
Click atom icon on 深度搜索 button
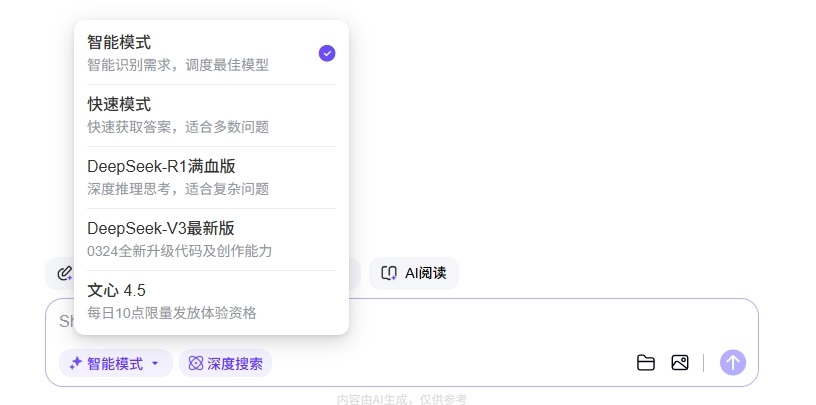click(196, 363)
